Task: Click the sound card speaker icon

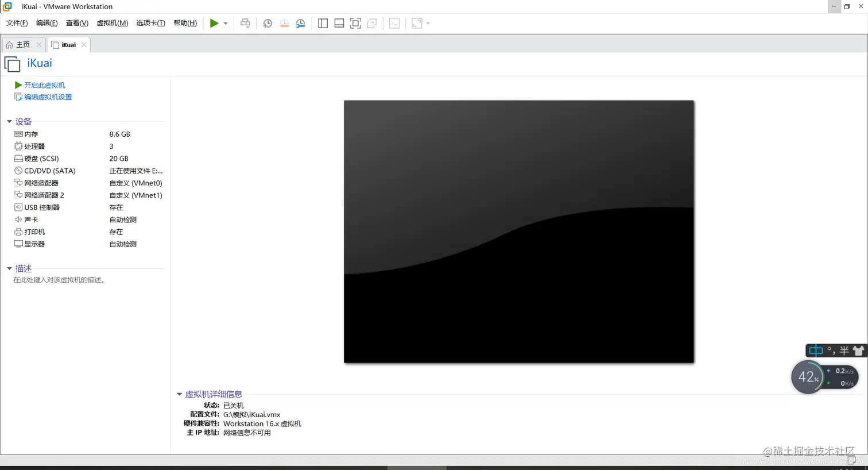Action: tap(18, 219)
